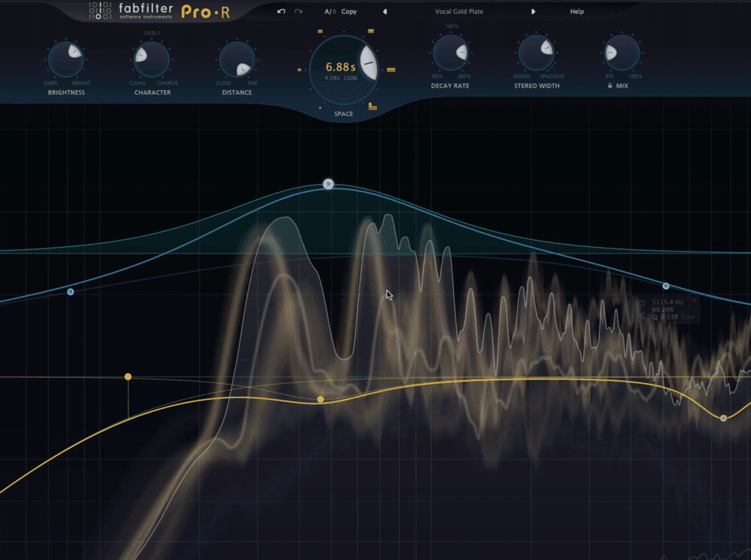Click the DISTANCE label
751x560 pixels.
click(237, 92)
